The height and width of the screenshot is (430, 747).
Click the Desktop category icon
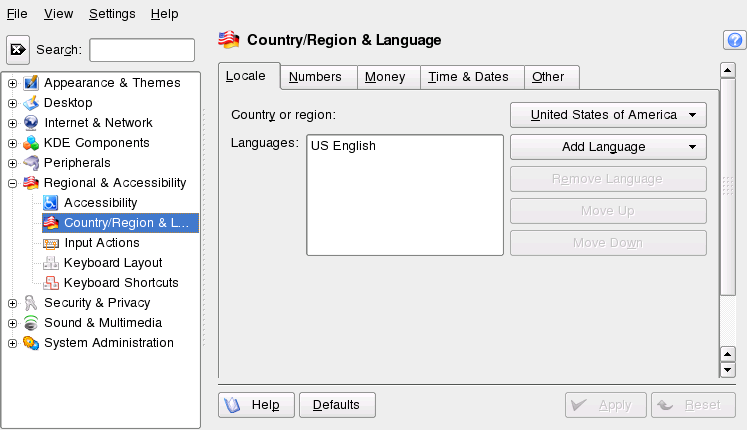[31, 103]
